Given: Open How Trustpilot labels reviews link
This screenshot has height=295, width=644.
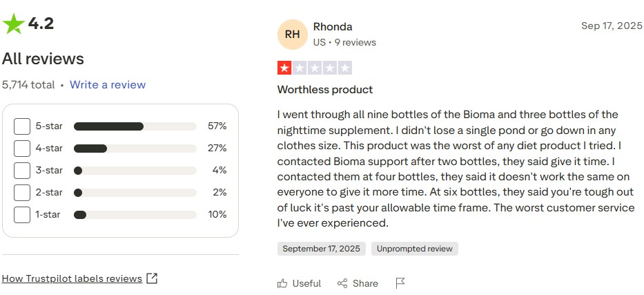Looking at the screenshot, I should pyautogui.click(x=72, y=278).
